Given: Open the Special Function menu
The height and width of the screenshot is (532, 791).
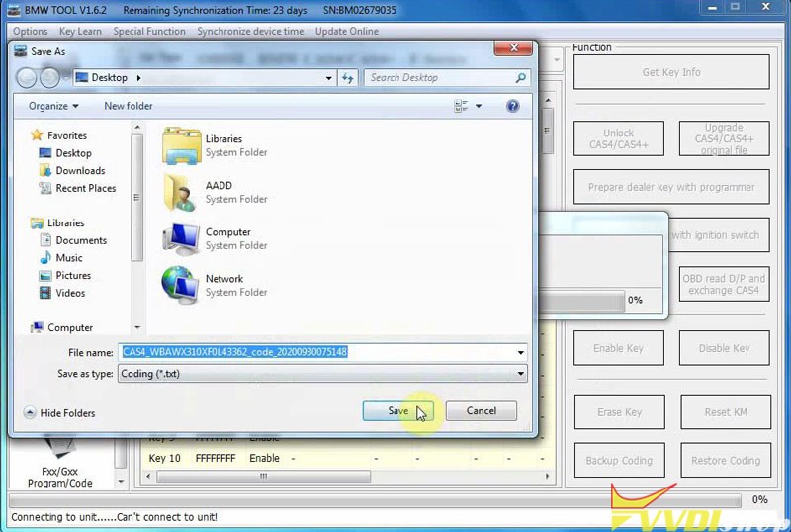Looking at the screenshot, I should point(149,32).
